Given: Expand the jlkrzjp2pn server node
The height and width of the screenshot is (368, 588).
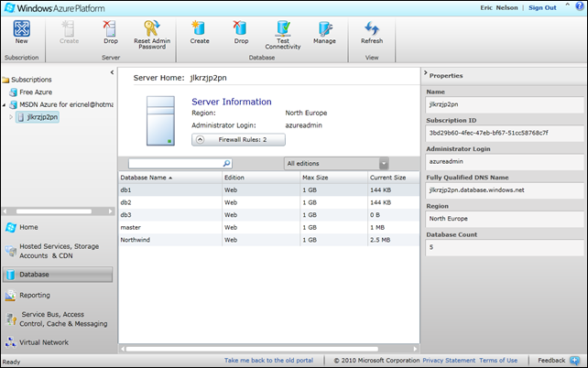Looking at the screenshot, I should pyautogui.click(x=11, y=117).
